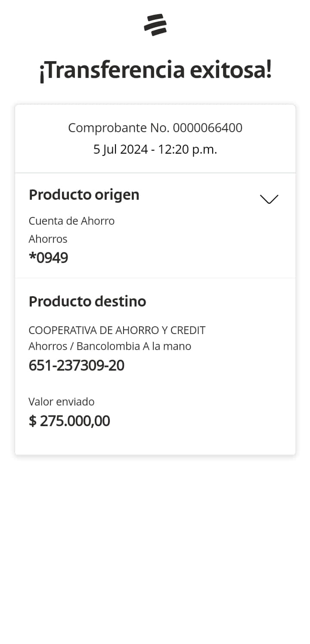Tap the time 12:20 p.m.

[x=187, y=149]
